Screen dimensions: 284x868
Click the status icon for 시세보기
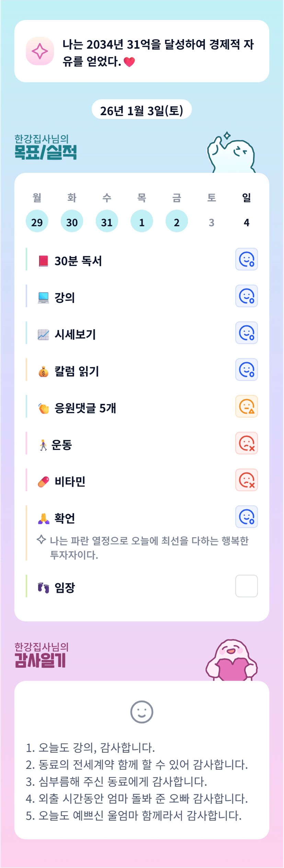[x=246, y=333]
